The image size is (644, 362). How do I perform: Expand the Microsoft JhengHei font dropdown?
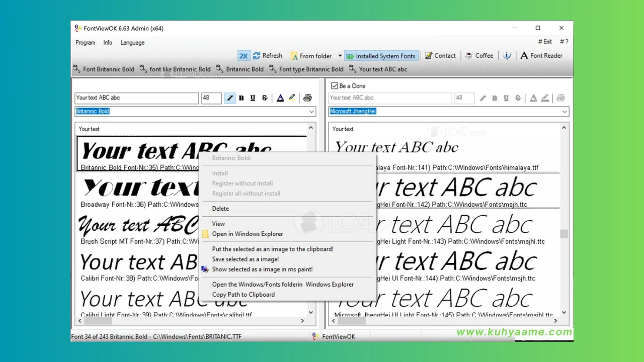(x=565, y=112)
